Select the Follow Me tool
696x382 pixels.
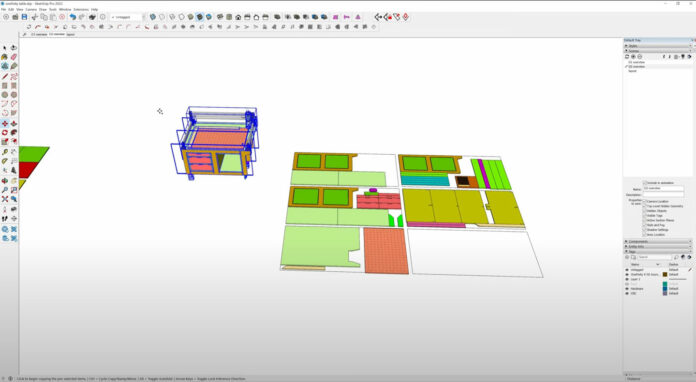point(14,132)
